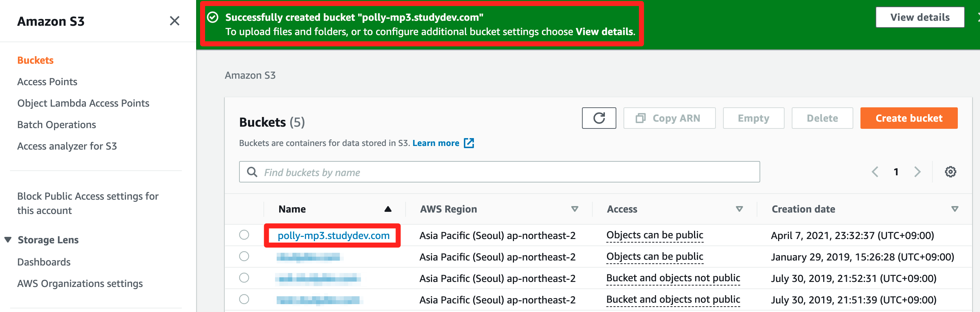Click the Amazon S3 sidebar title
Screen dimensions: 980x312
(x=50, y=21)
